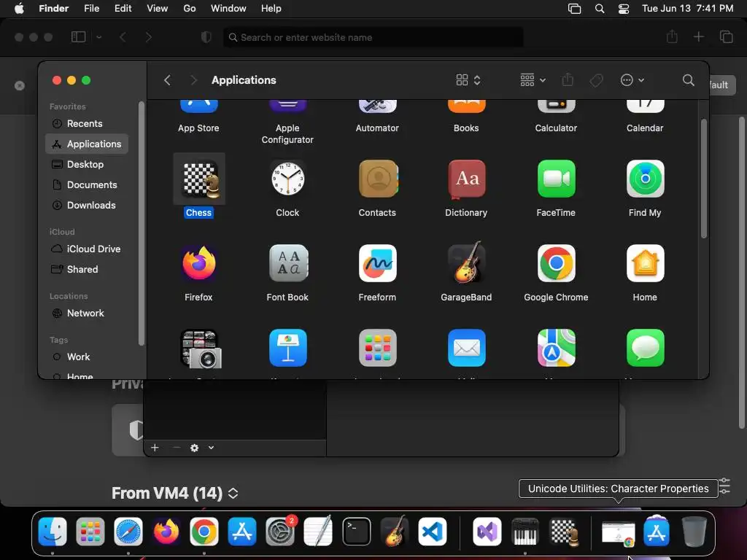Open the Chess app icon in Applications
Viewport: 747px width, 560px height.
[x=199, y=179]
